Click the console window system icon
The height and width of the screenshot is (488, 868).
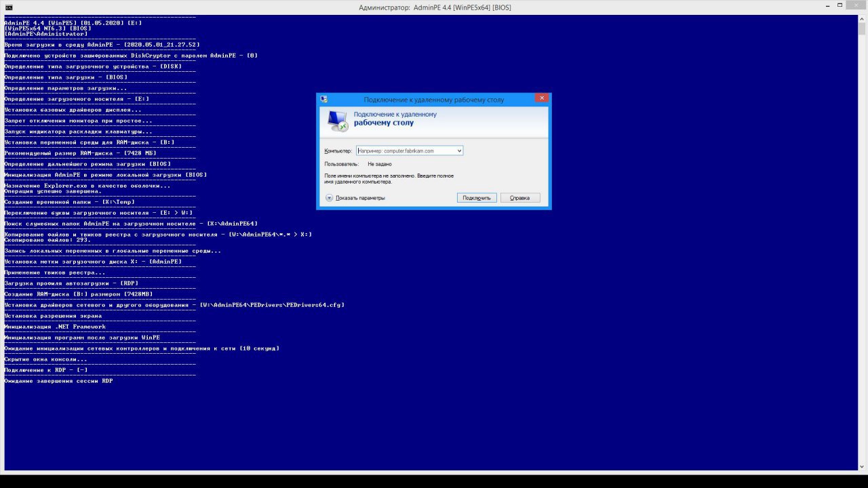pyautogui.click(x=9, y=7)
